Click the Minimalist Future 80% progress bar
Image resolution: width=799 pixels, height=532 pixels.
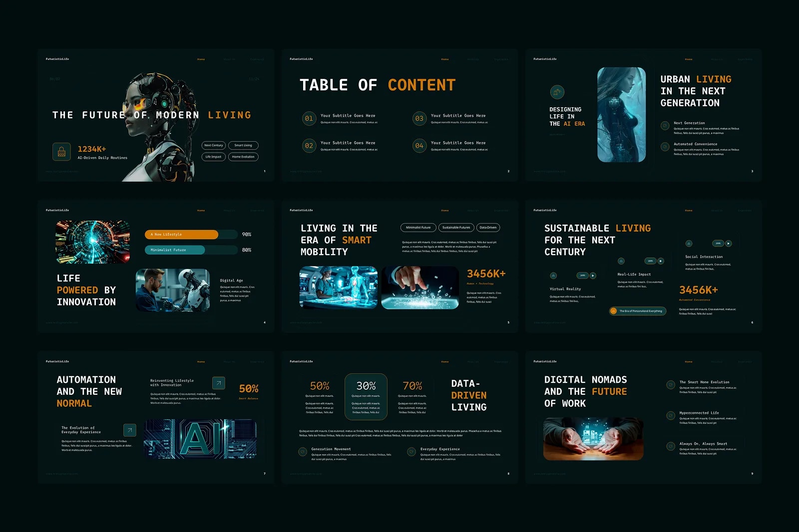(x=191, y=250)
